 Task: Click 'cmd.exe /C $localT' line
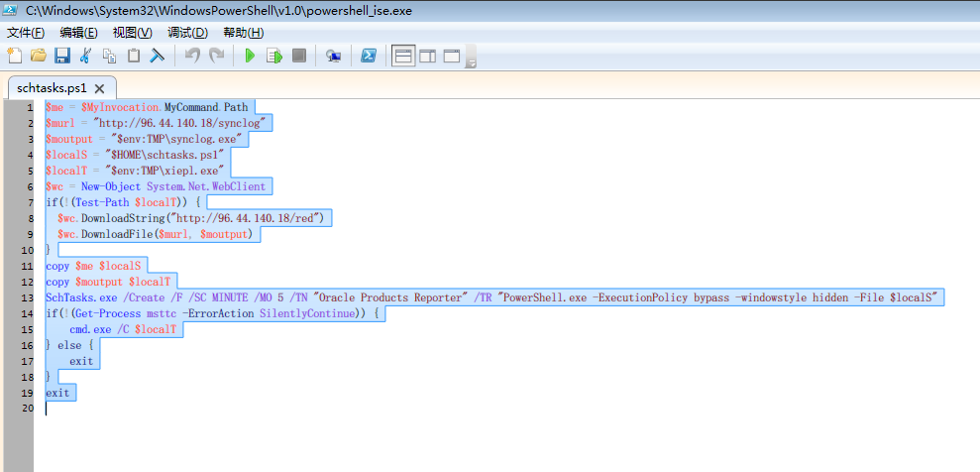click(123, 329)
